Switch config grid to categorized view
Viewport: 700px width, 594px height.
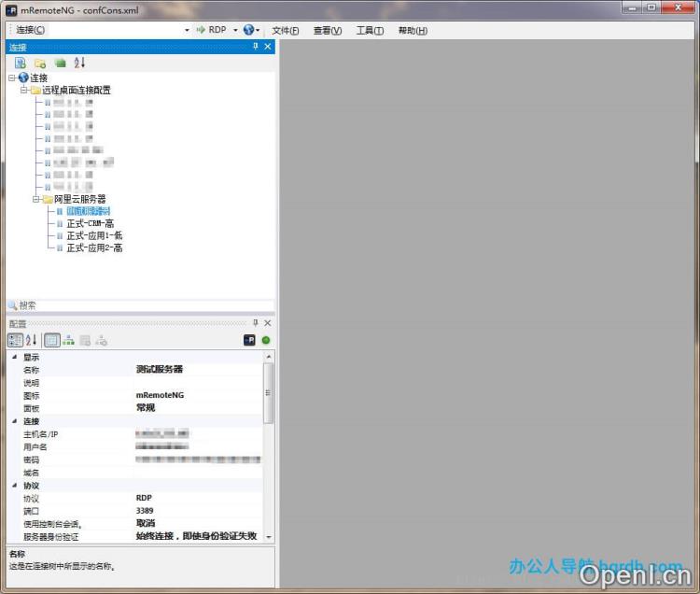(15, 340)
